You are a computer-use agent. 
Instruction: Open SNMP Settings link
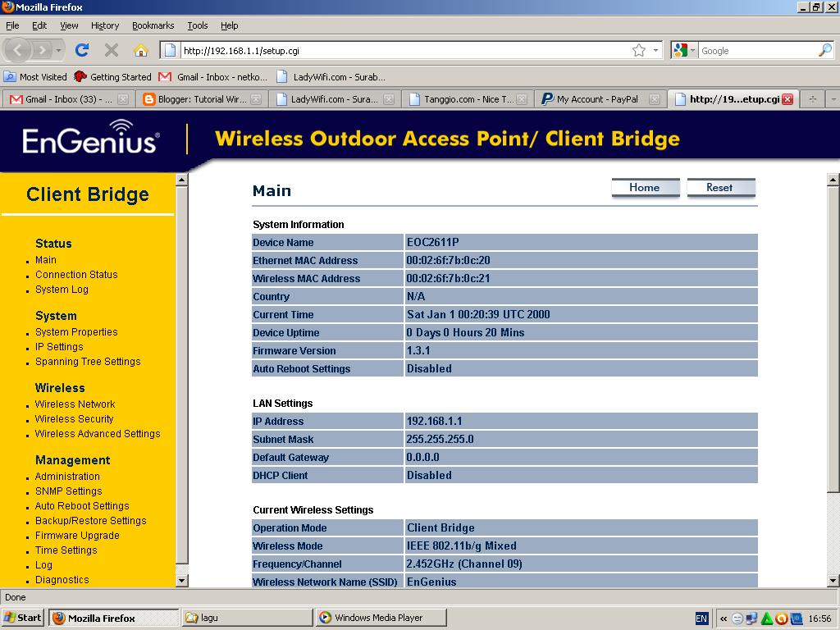[x=69, y=491]
